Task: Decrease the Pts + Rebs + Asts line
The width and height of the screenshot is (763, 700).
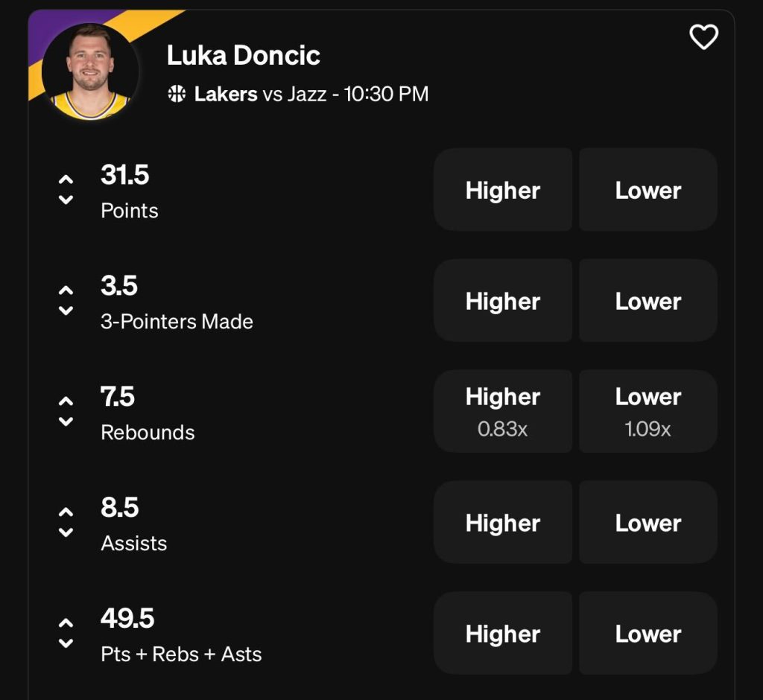Action: (x=66, y=643)
